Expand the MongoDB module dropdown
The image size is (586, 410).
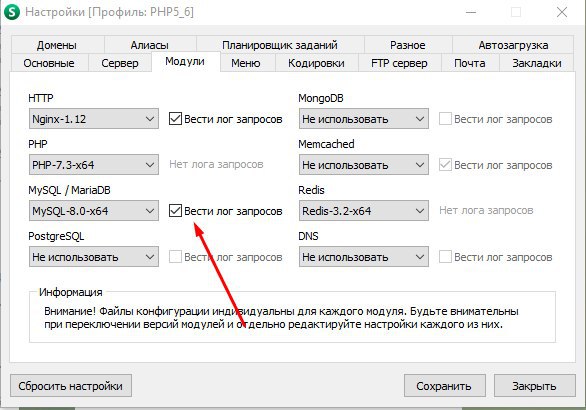364,119
